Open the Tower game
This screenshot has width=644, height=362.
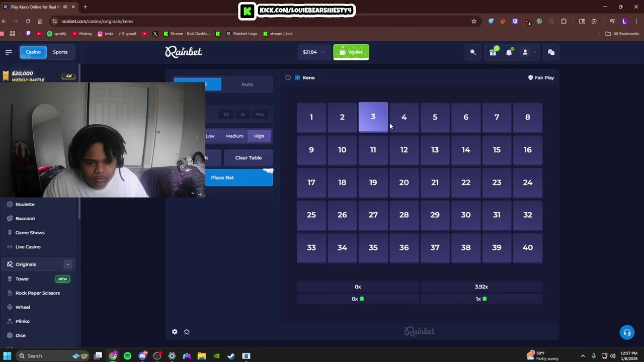(x=22, y=279)
